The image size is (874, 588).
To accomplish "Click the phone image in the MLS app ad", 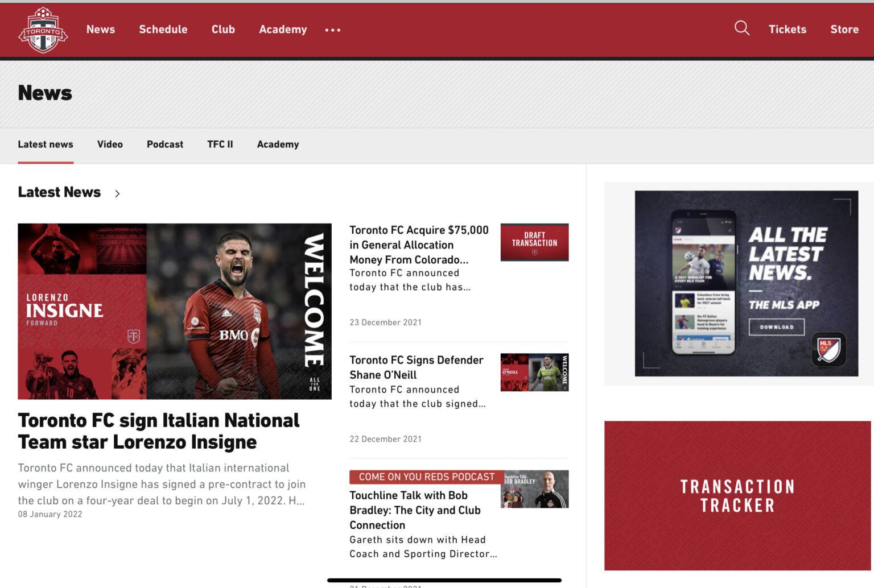I will point(703,283).
